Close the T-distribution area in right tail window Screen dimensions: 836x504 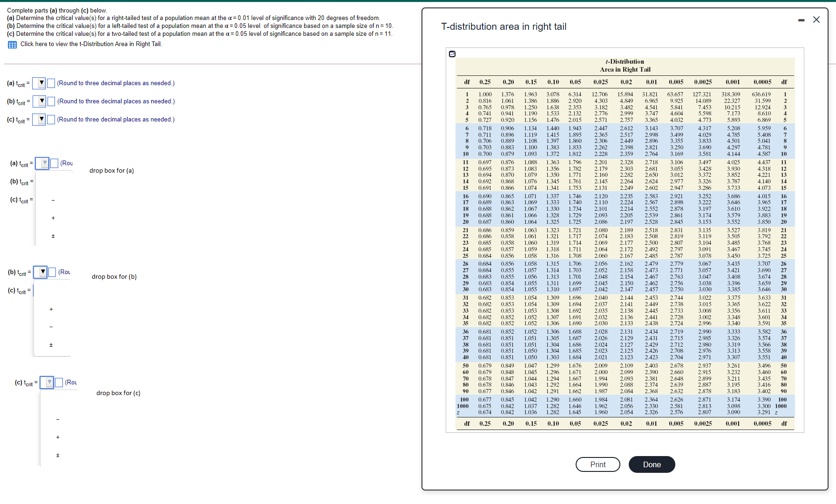pos(816,20)
